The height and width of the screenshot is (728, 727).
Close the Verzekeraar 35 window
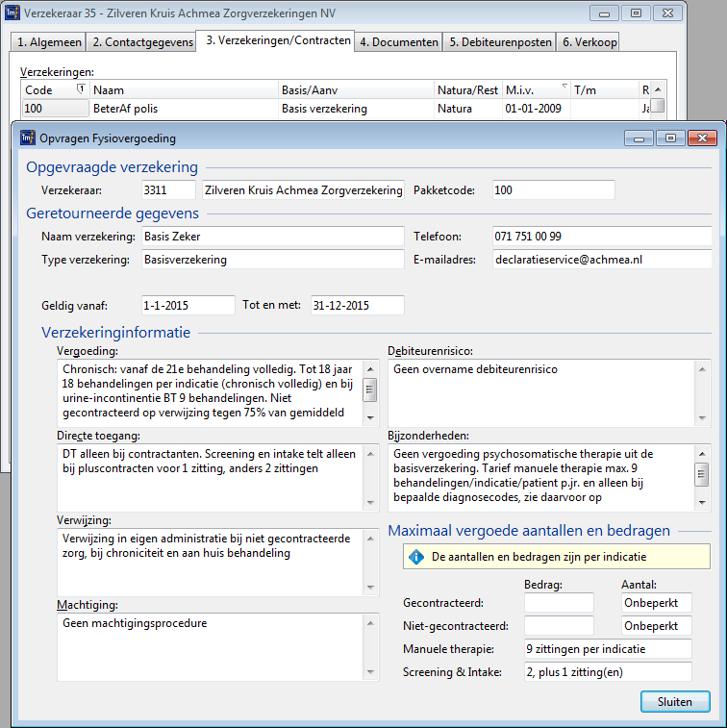click(x=667, y=13)
